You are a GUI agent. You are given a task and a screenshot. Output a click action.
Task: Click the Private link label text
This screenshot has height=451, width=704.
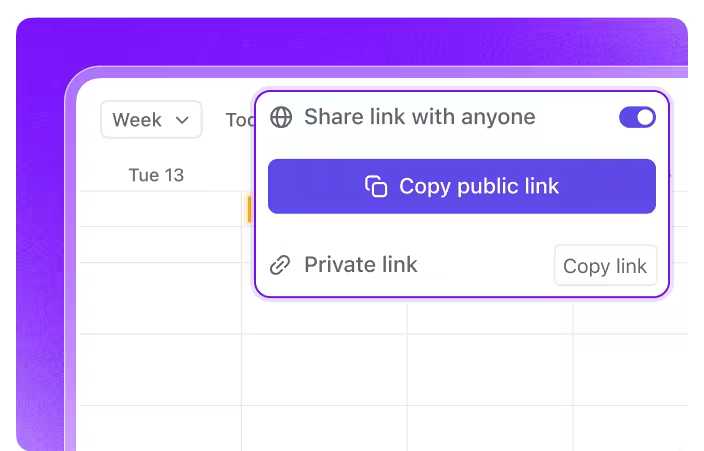360,265
